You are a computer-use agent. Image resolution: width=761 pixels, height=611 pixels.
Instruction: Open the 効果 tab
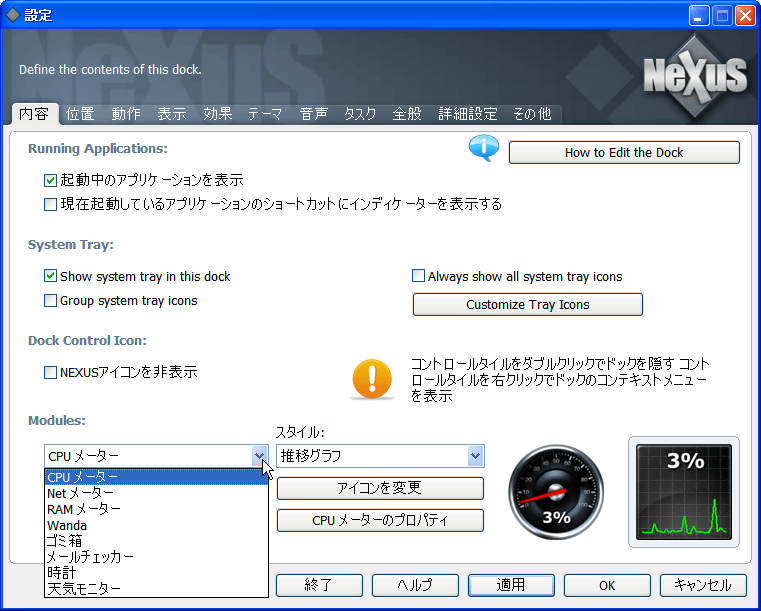coord(217,114)
